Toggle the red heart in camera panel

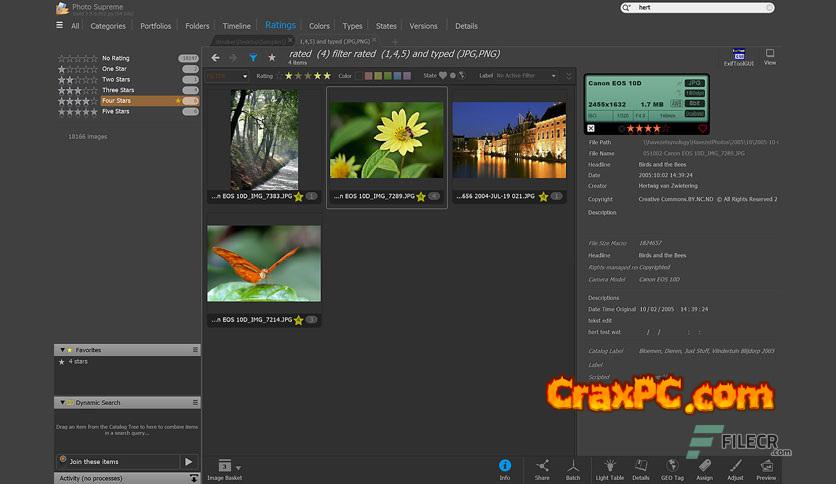click(x=703, y=128)
